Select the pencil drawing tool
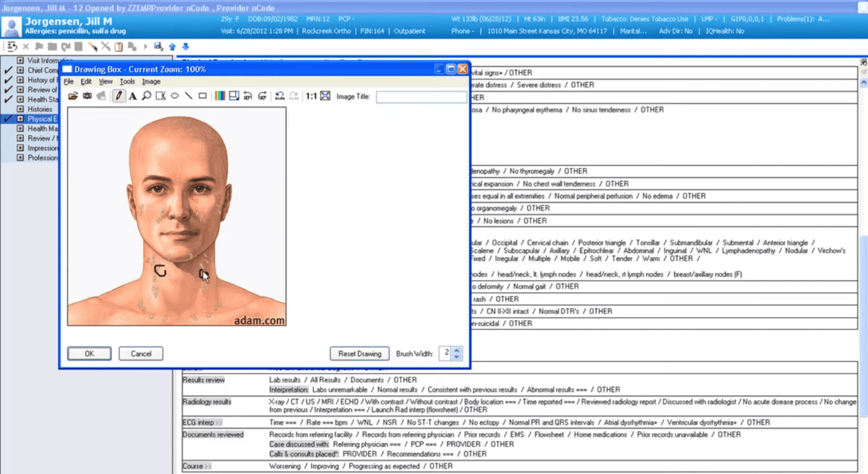The image size is (868, 474). coord(118,96)
